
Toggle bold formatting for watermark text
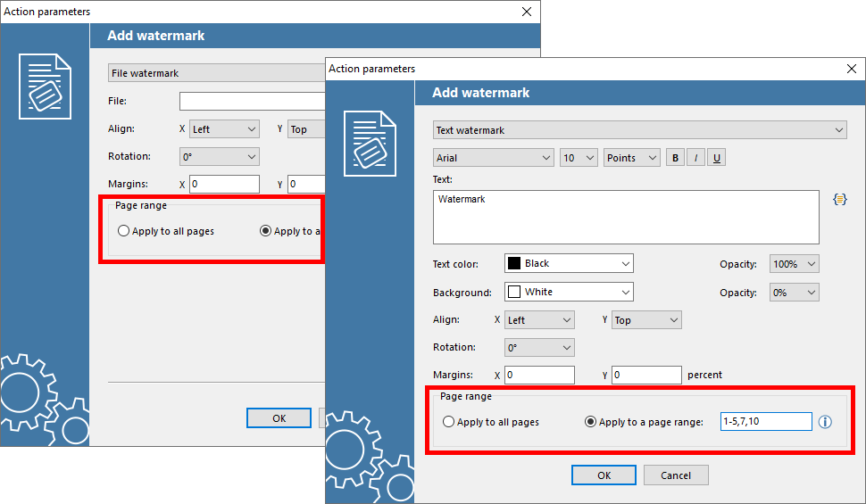(x=675, y=158)
